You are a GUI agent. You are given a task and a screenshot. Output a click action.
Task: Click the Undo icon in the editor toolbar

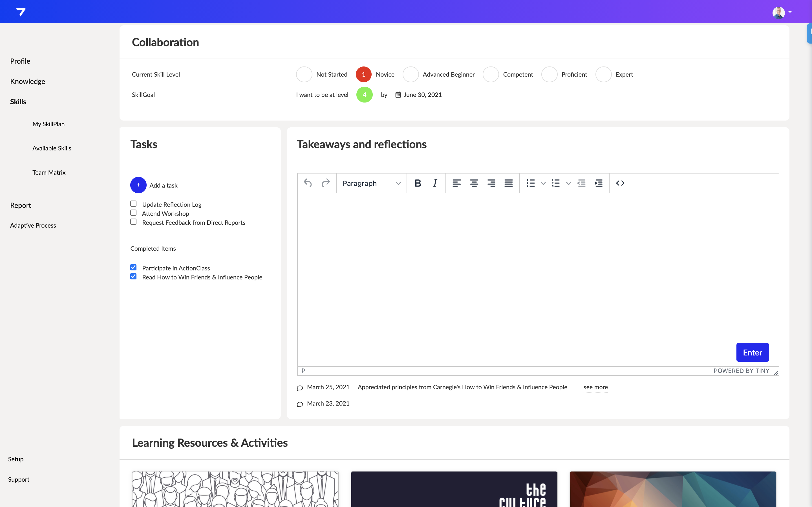(x=308, y=183)
